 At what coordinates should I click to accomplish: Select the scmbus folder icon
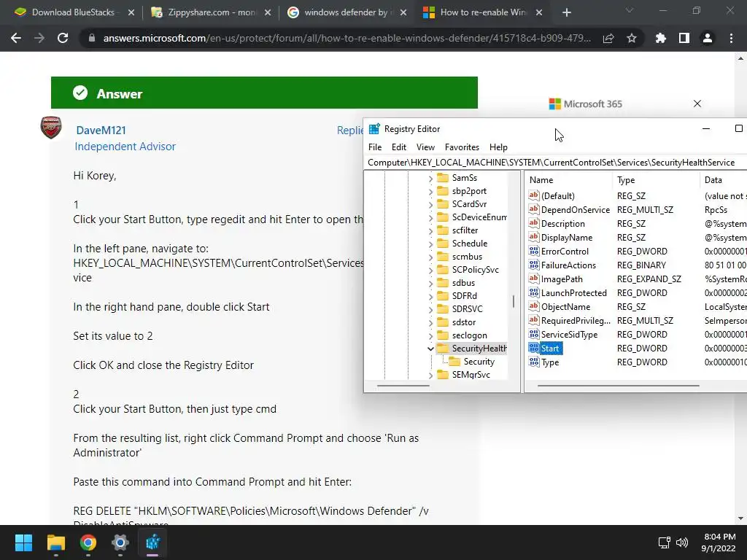pos(443,257)
